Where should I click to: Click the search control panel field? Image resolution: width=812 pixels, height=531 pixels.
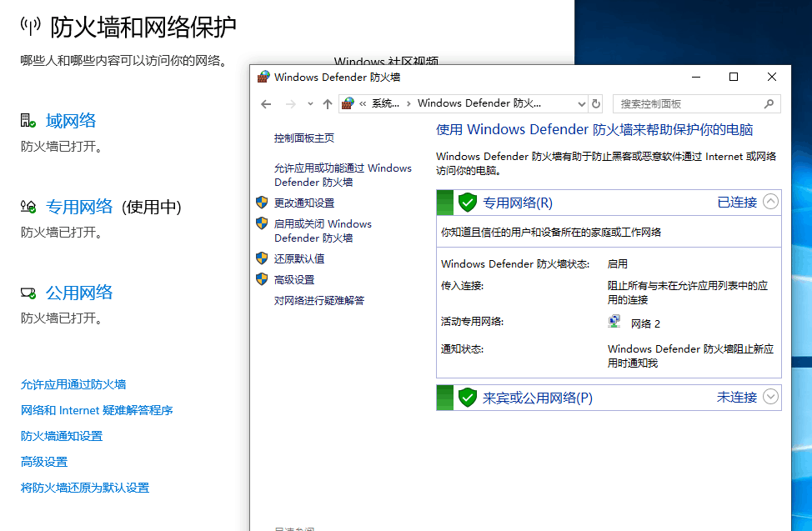click(x=696, y=104)
